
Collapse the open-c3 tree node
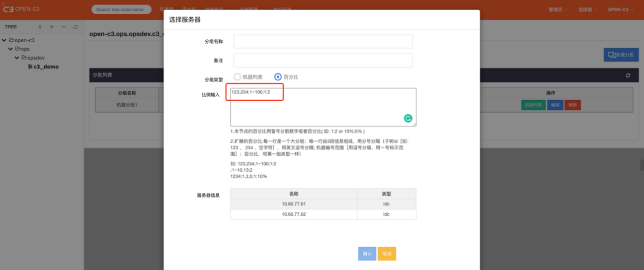point(4,40)
